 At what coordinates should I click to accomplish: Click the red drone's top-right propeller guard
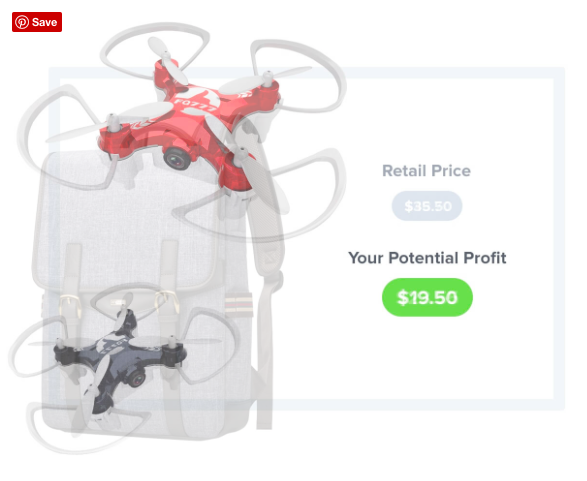point(298,75)
